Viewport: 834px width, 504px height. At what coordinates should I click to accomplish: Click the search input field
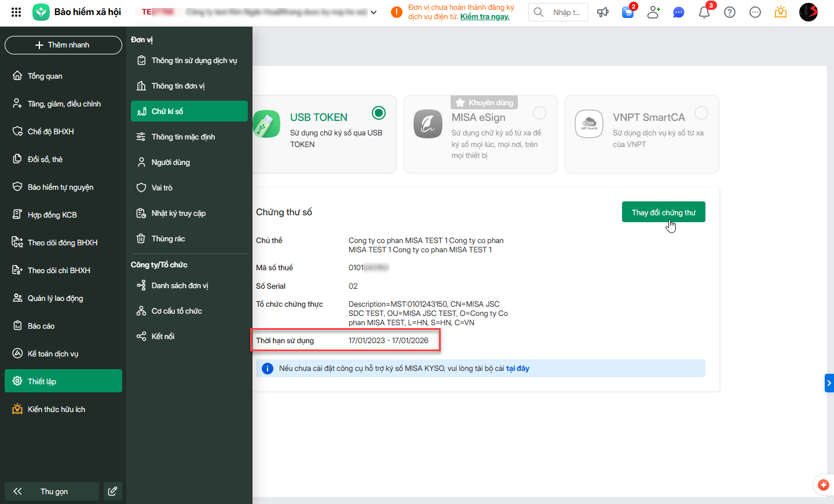[x=558, y=12]
